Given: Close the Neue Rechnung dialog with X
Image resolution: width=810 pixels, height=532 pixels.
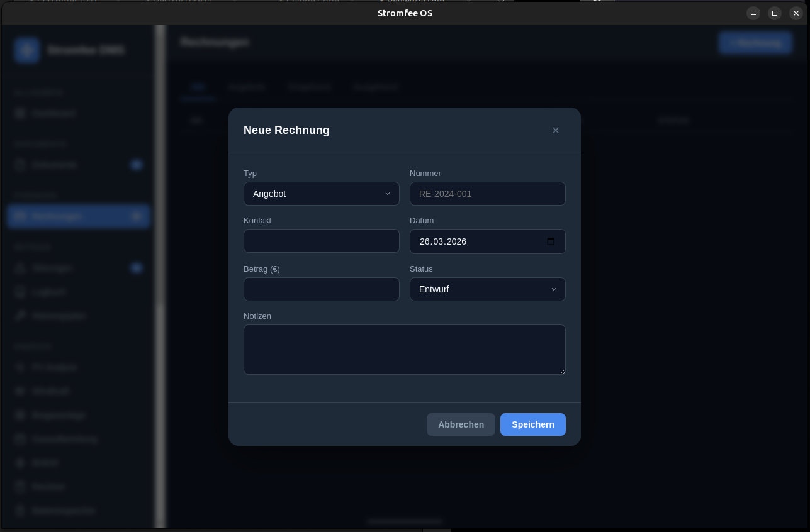Looking at the screenshot, I should [555, 130].
